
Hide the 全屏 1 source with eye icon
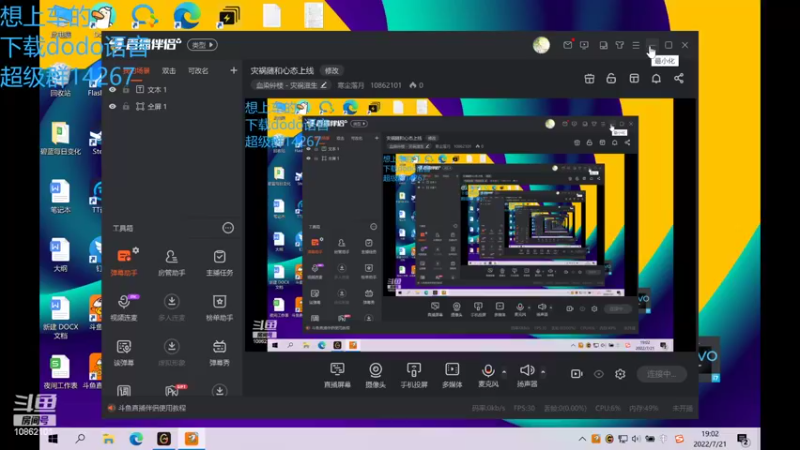coord(113,107)
